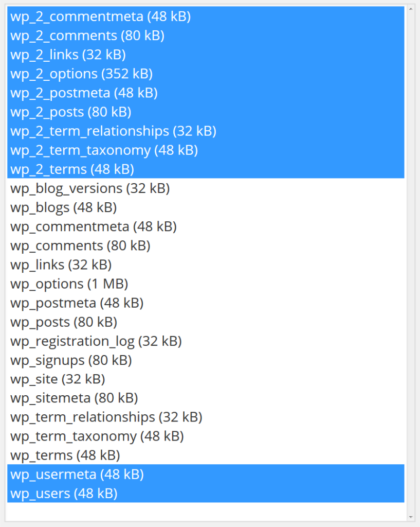Click the wp_site (32 kB) item
Viewport: 420px width, 527px height.
(x=58, y=379)
